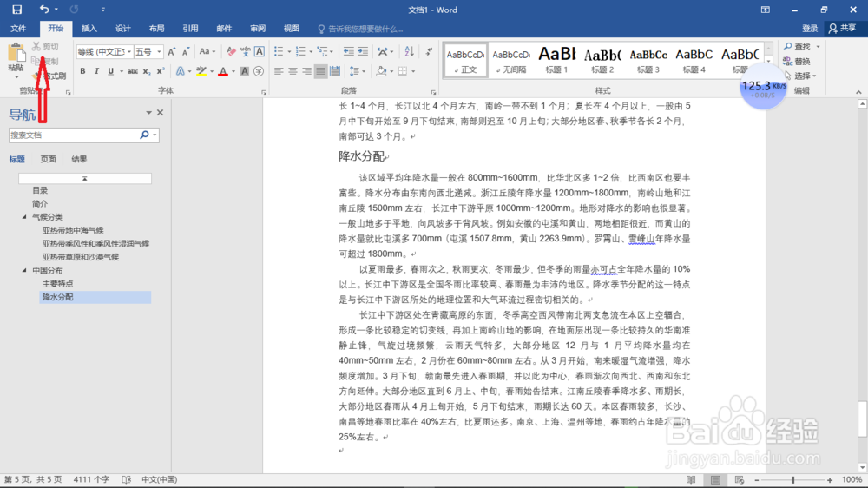Apply the 标题 1 style

tap(557, 60)
